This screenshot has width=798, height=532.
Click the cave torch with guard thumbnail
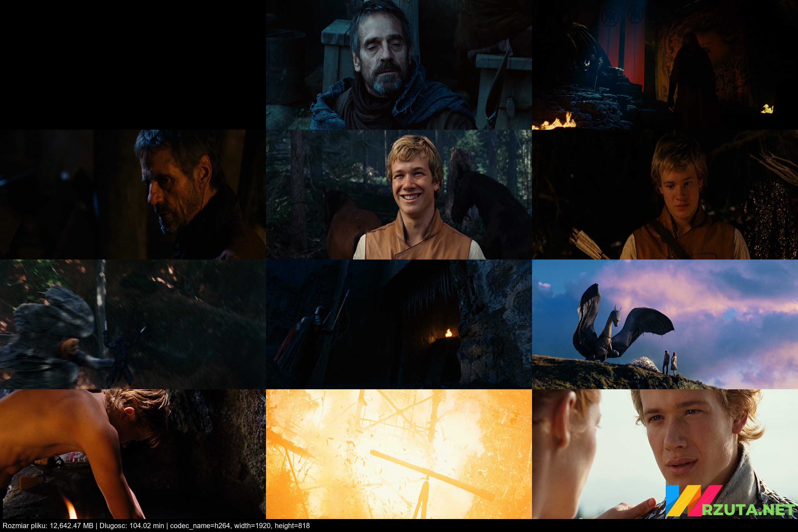[399, 324]
